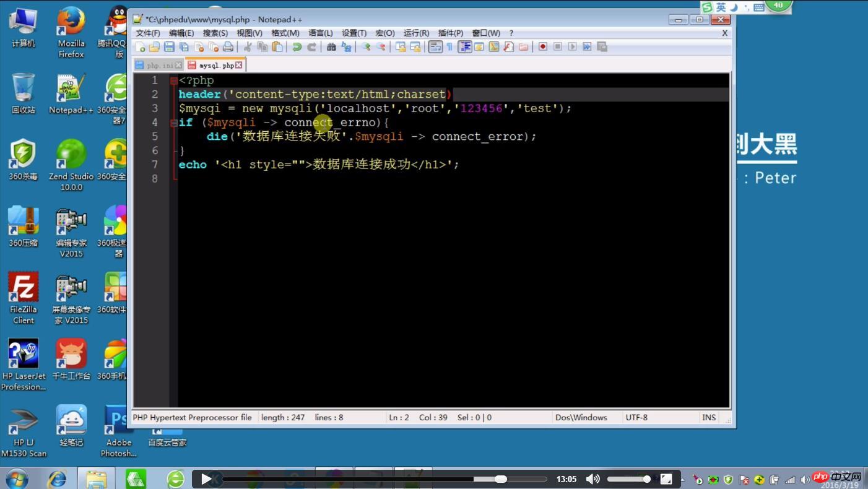Open the 格式(M) menu

coord(285,33)
